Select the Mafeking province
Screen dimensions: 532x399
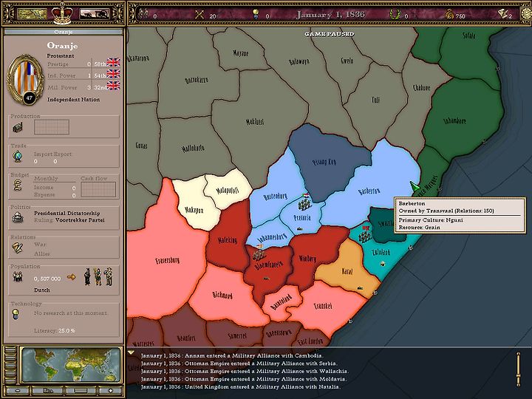[228, 240]
